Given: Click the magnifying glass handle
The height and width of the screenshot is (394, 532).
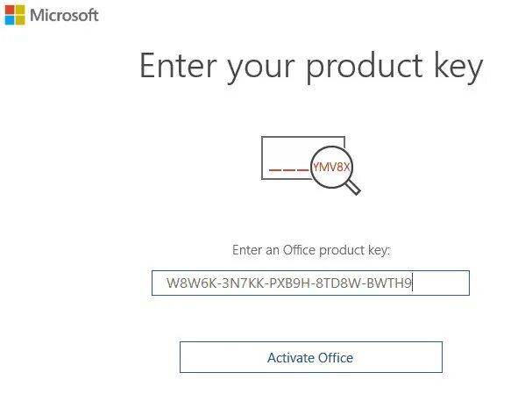Looking at the screenshot, I should [354, 187].
